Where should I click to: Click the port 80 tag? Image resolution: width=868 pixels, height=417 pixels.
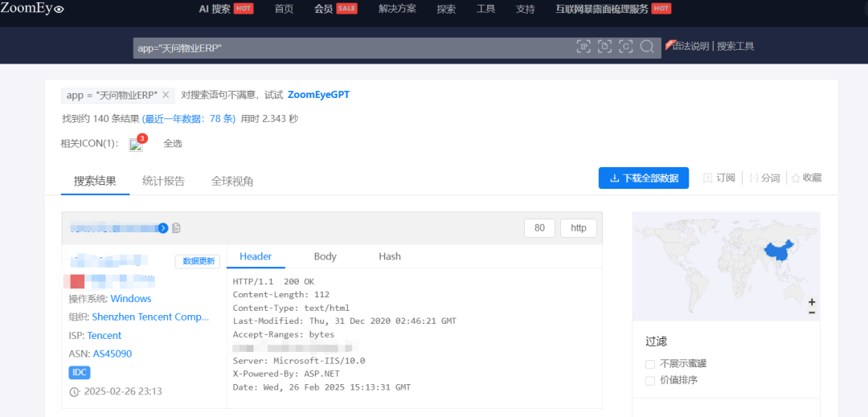tap(540, 228)
